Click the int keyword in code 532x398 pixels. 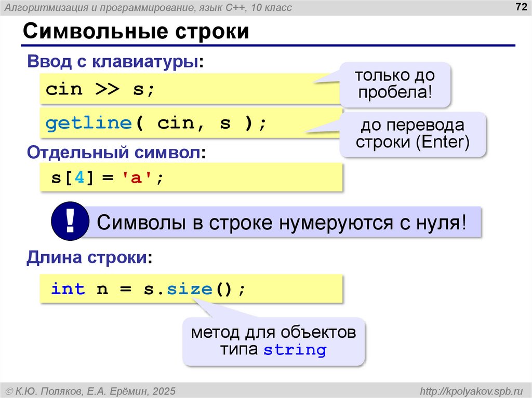pos(68,289)
